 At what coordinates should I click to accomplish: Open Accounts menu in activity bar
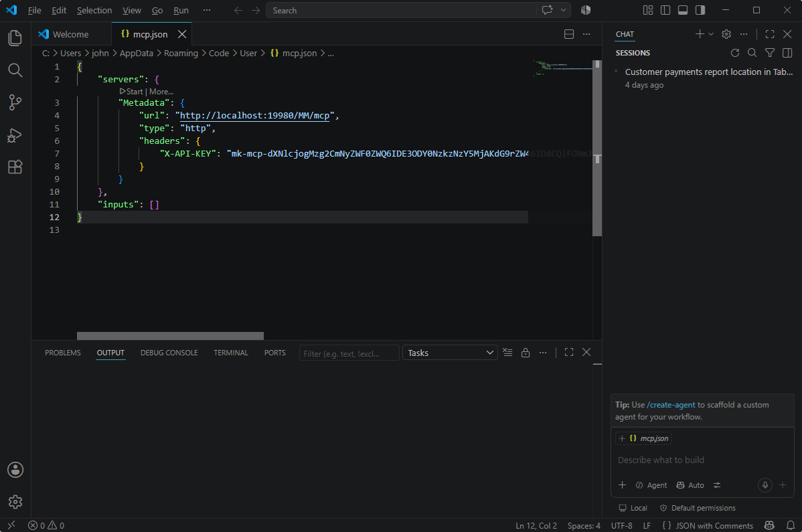coord(15,470)
